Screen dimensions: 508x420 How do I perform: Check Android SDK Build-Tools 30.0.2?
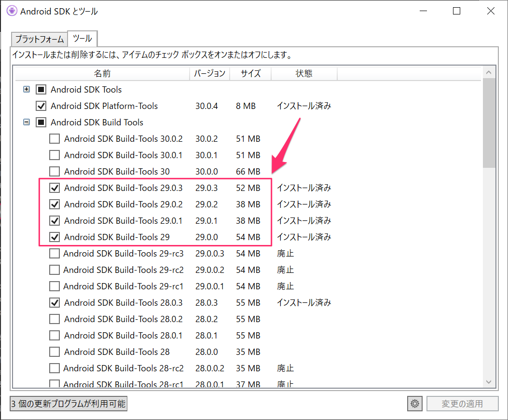(55, 138)
